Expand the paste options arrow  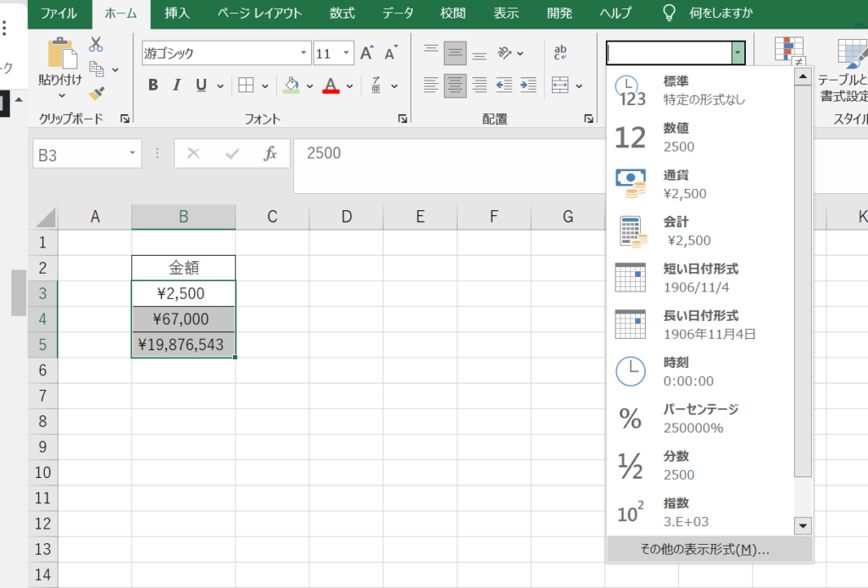(61, 96)
